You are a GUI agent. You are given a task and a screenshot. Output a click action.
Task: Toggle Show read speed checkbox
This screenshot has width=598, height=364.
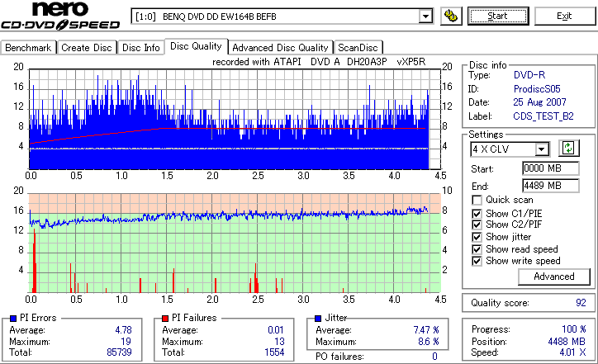(477, 249)
